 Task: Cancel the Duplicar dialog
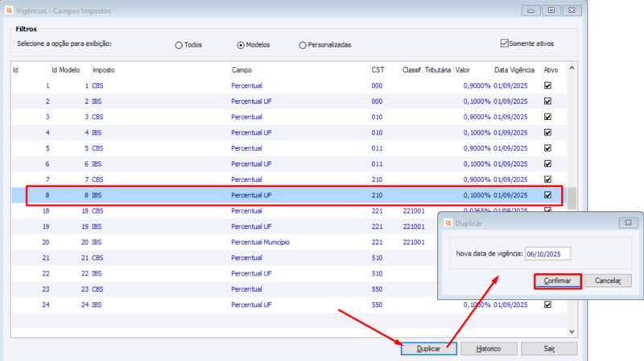point(608,281)
